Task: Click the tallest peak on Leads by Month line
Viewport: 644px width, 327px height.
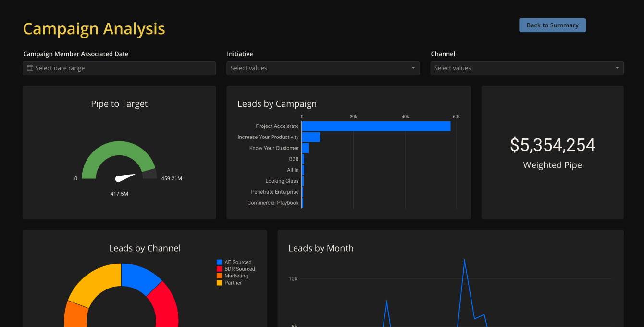Action: (x=464, y=260)
